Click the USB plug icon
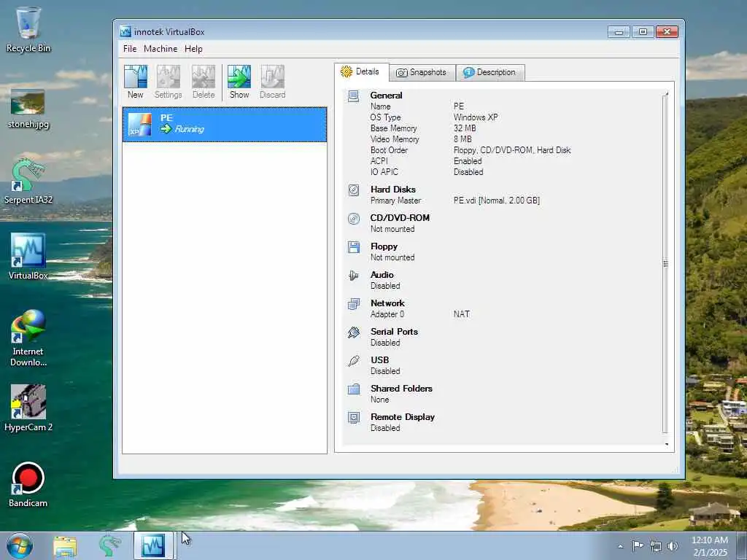The height and width of the screenshot is (560, 747). click(x=354, y=361)
